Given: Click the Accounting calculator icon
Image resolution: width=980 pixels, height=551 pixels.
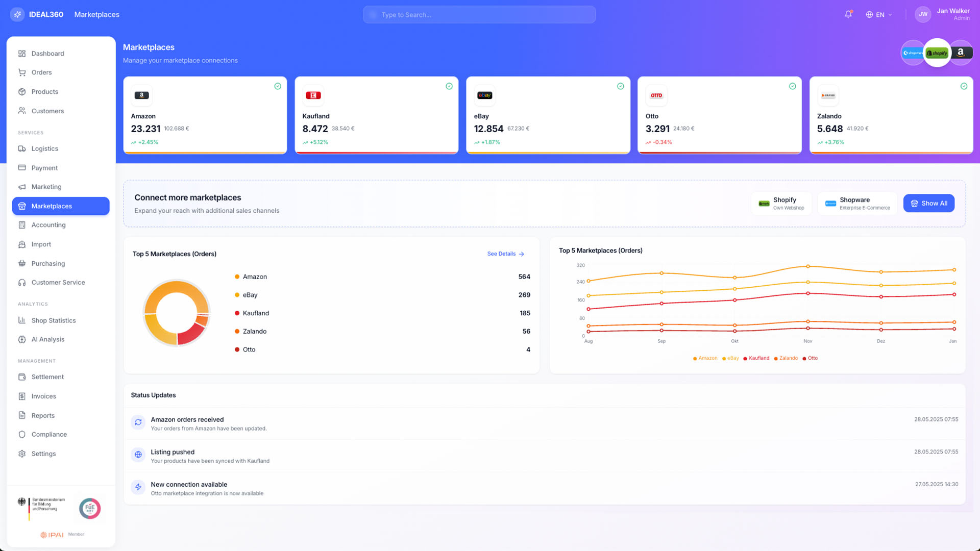Looking at the screenshot, I should click(x=22, y=225).
